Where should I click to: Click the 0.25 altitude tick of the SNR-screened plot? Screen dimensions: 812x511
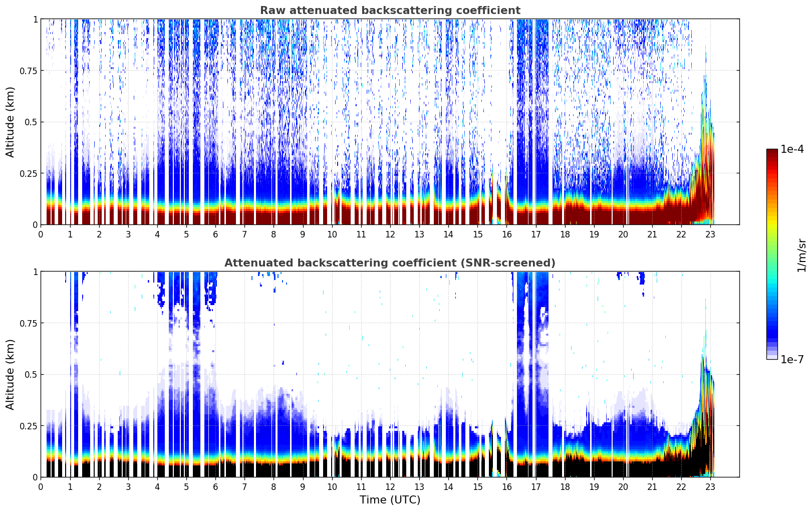tap(29, 426)
